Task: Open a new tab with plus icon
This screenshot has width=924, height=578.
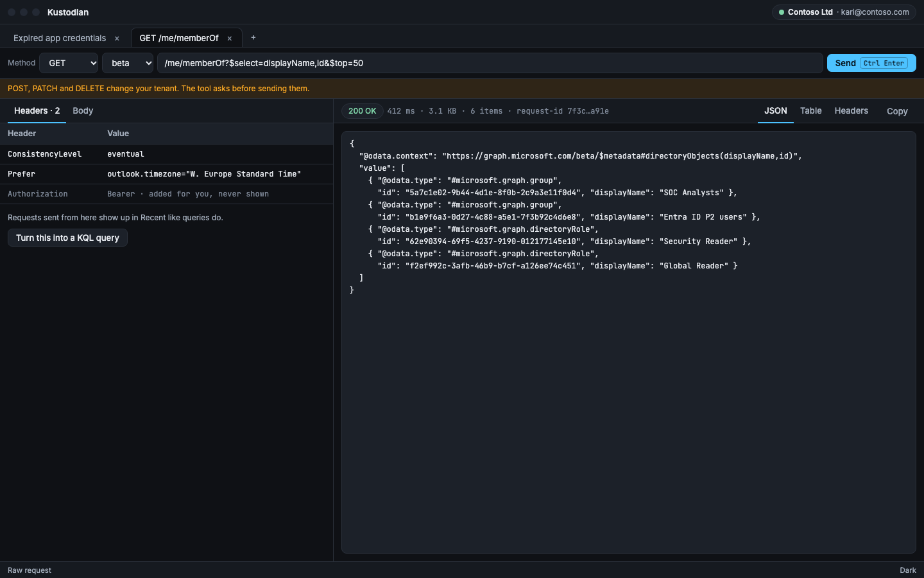Action: pyautogui.click(x=253, y=37)
